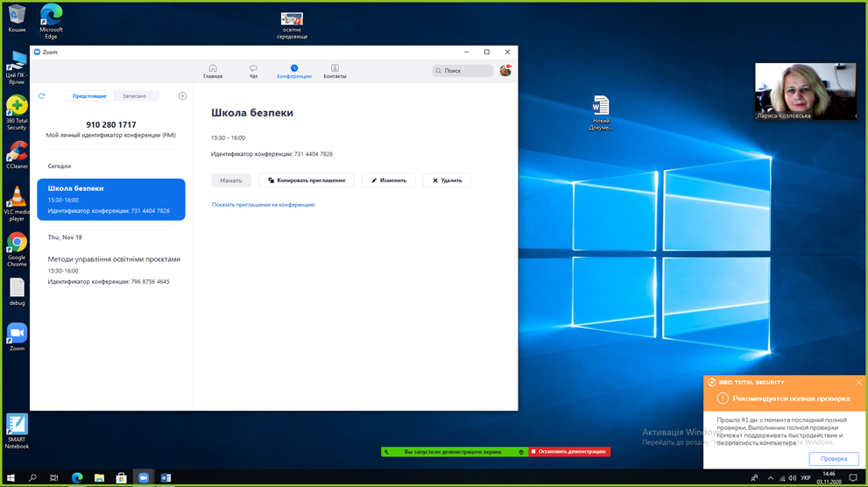Open the Windows Start menu
Screen dimensions: 868x487
point(11,477)
